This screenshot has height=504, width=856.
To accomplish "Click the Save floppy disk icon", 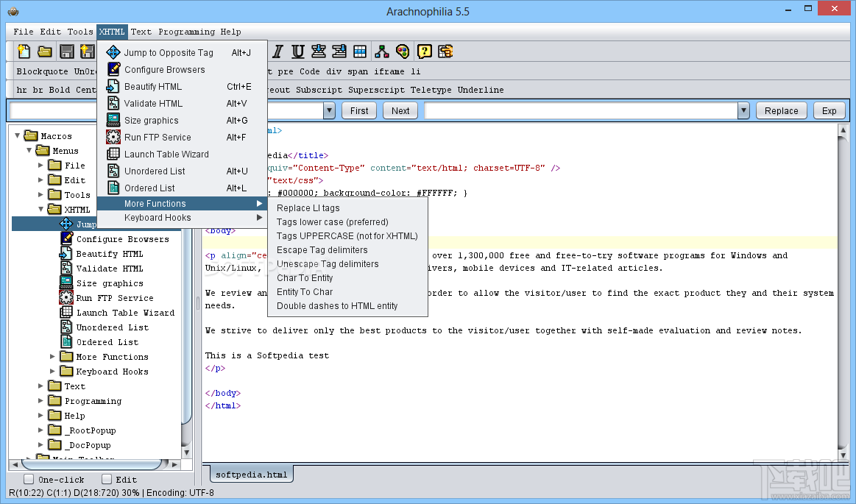I will pyautogui.click(x=67, y=52).
